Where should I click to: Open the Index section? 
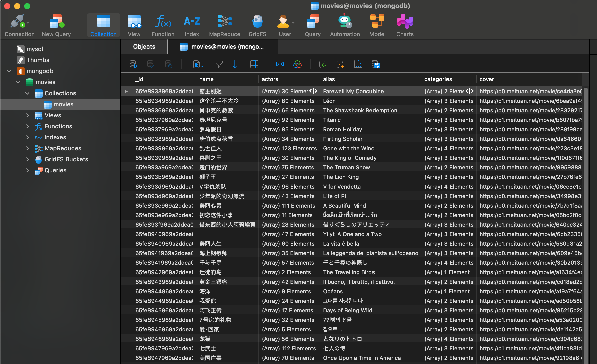(x=192, y=26)
